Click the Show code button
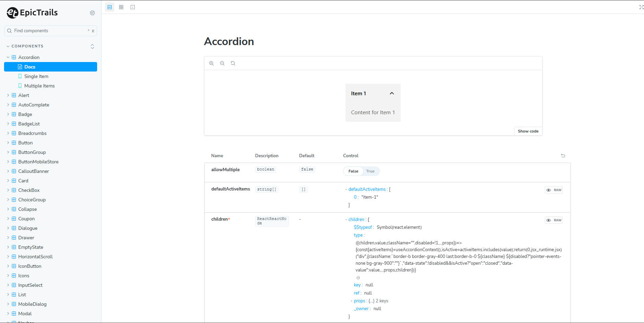The image size is (644, 323). pyautogui.click(x=528, y=131)
